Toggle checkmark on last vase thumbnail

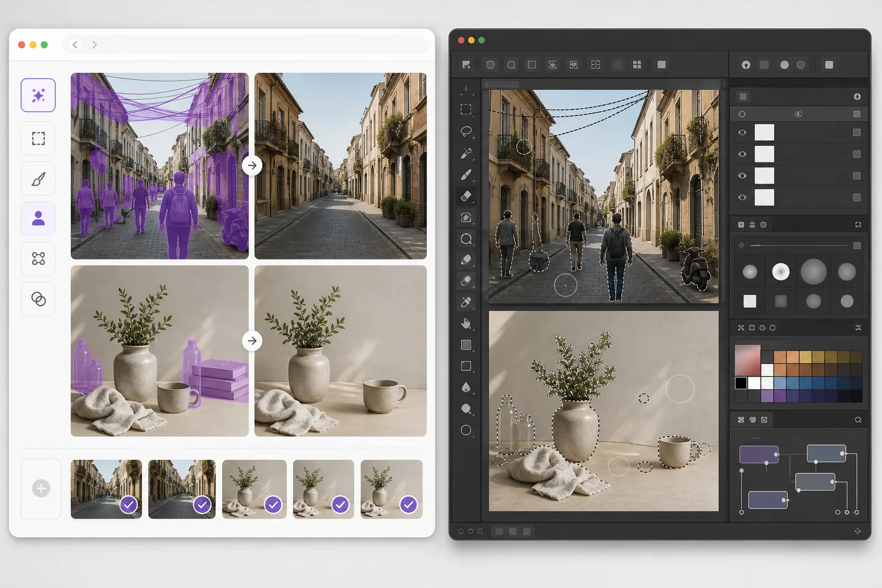(408, 505)
